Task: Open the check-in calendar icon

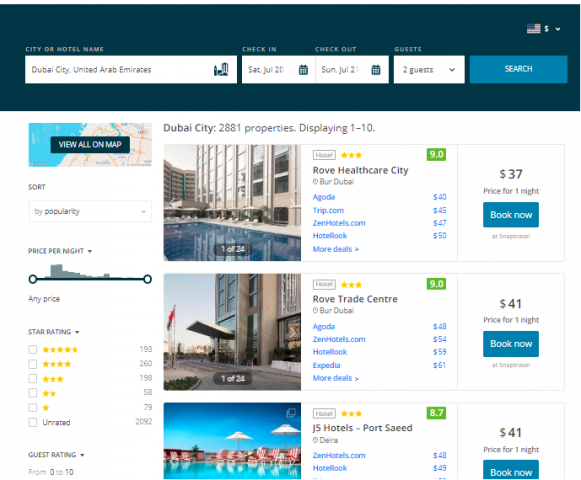Action: click(303, 70)
